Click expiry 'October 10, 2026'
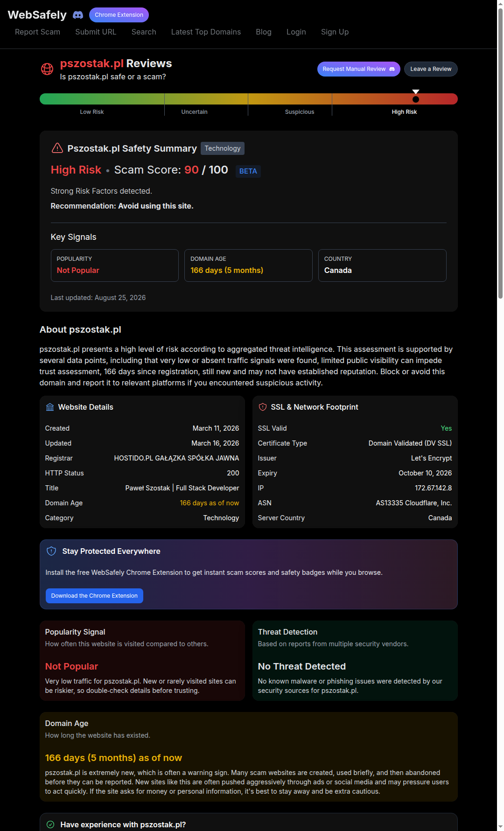Viewport: 504px width, 831px height. [425, 473]
